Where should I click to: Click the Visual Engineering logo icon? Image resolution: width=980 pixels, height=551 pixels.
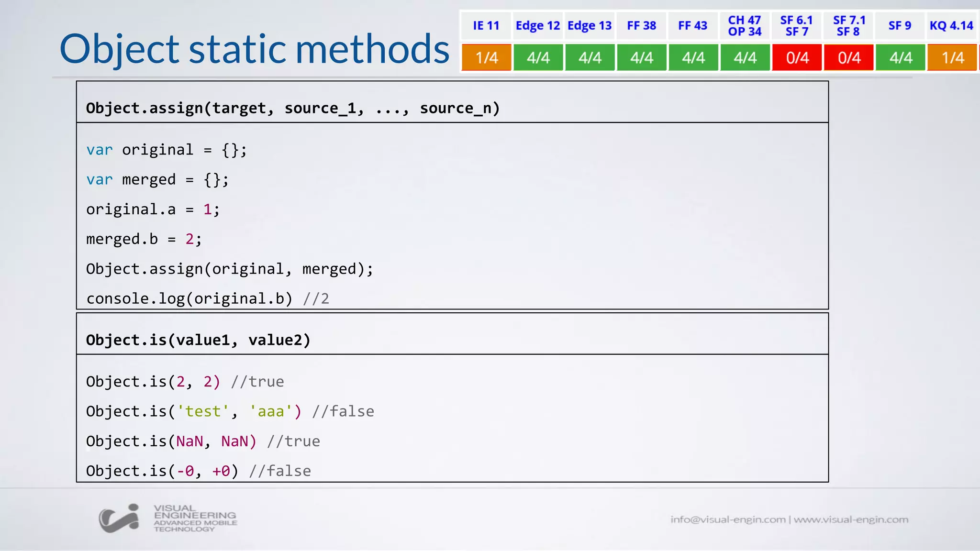tap(119, 518)
